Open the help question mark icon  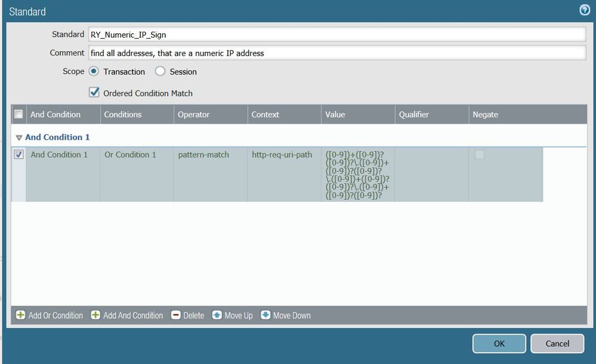[584, 10]
